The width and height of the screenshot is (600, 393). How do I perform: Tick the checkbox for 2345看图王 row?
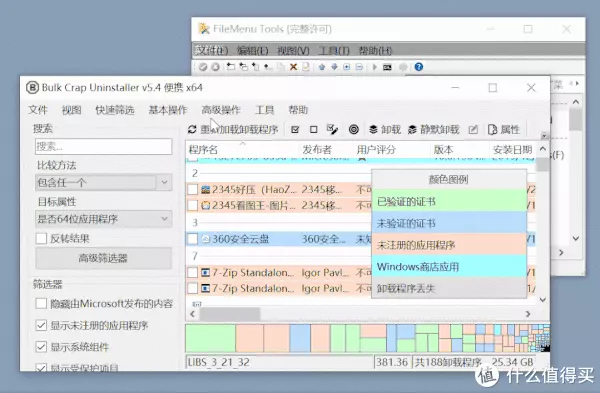click(x=192, y=205)
